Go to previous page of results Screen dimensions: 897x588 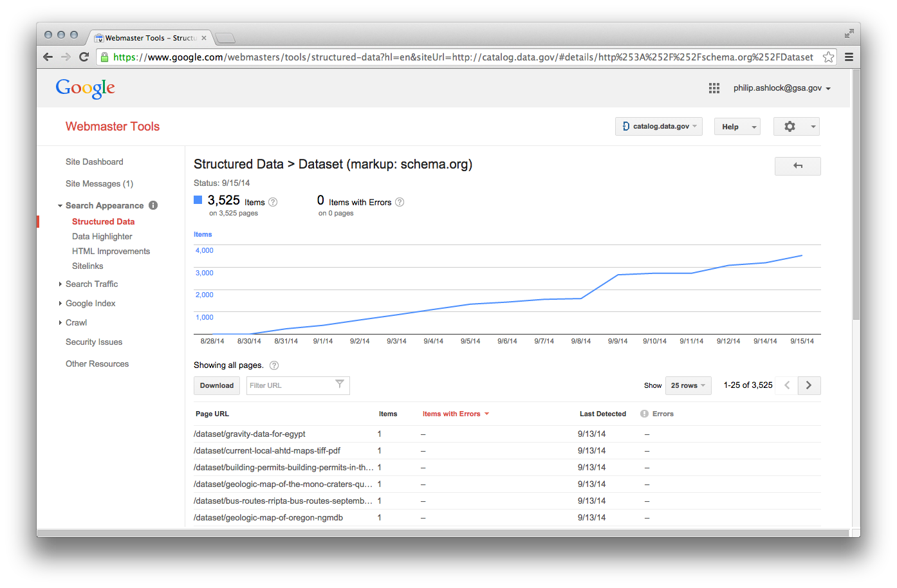787,385
